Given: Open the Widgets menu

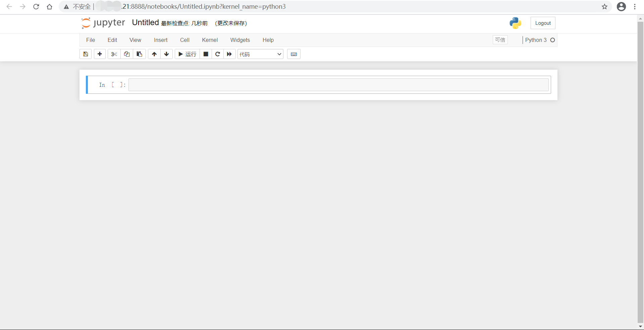Looking at the screenshot, I should click(x=240, y=40).
